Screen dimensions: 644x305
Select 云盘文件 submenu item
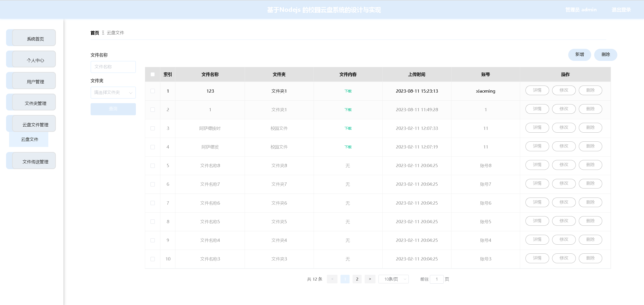click(29, 139)
